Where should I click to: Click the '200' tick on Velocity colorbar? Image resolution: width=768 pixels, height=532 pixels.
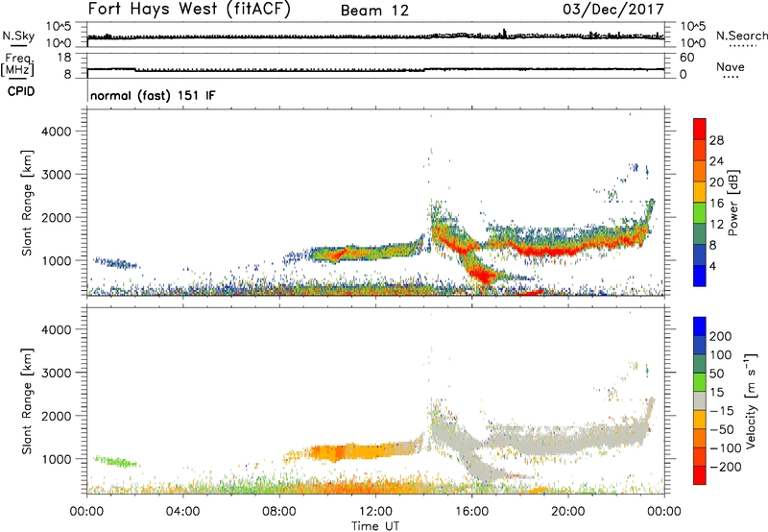coord(721,336)
